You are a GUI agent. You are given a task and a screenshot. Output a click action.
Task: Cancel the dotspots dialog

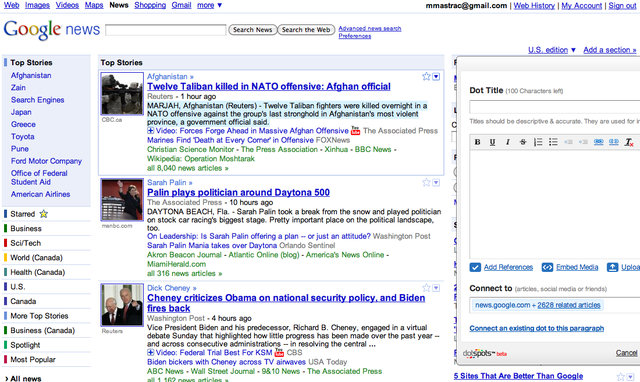[x=627, y=353]
